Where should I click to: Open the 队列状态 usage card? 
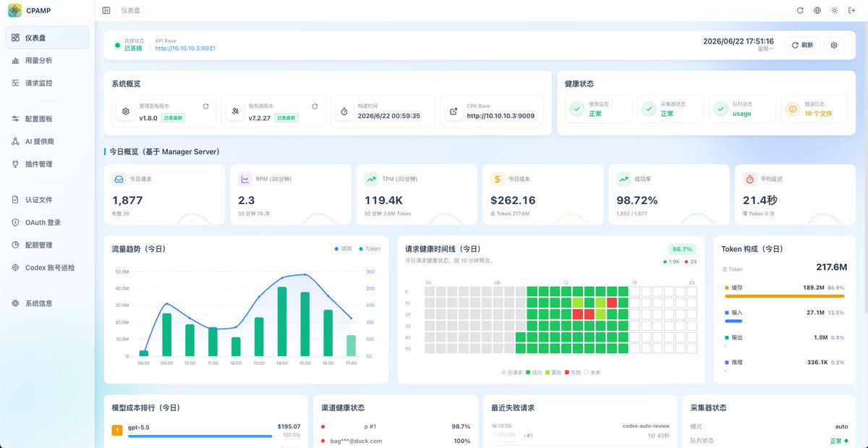tap(742, 109)
